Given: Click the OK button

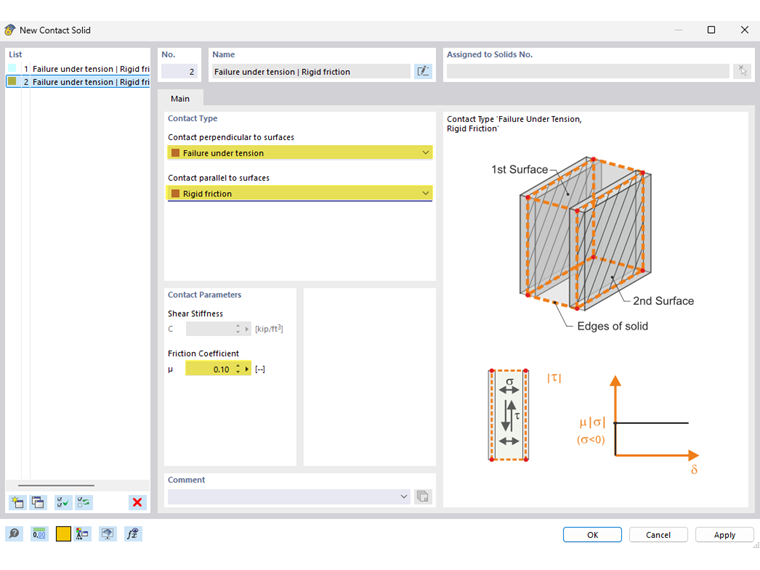Looking at the screenshot, I should pyautogui.click(x=592, y=535).
